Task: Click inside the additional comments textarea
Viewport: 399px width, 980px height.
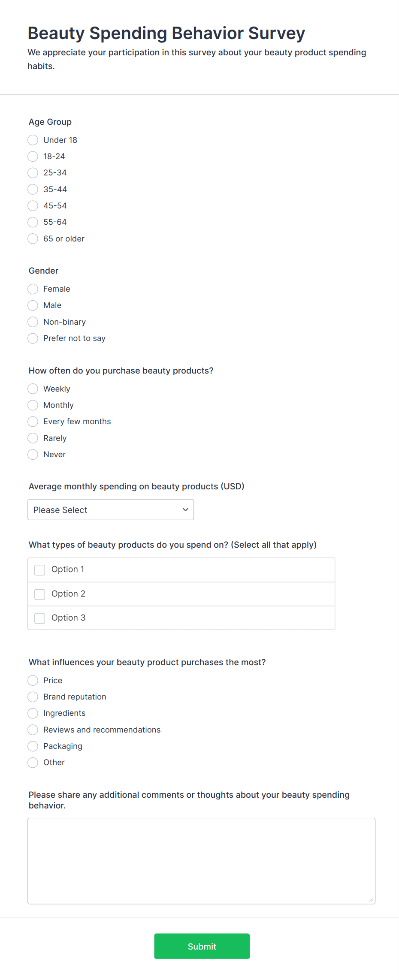Action: click(201, 861)
